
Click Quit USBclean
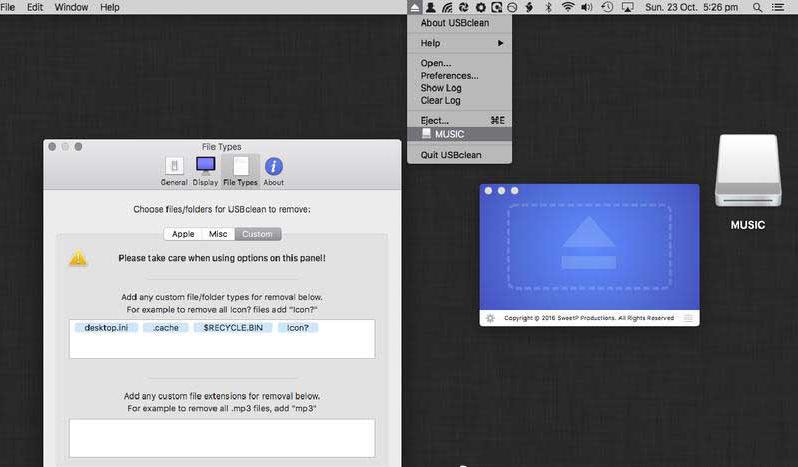point(451,155)
